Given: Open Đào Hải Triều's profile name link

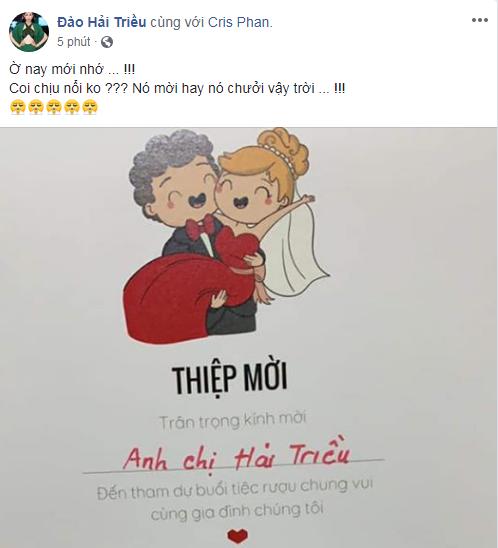Looking at the screenshot, I should 102,22.
